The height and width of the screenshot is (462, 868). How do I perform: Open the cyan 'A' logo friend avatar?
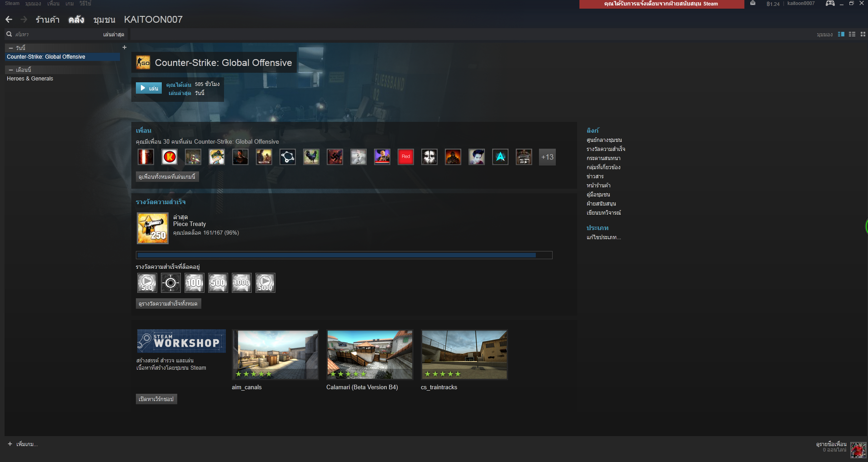[x=500, y=157]
